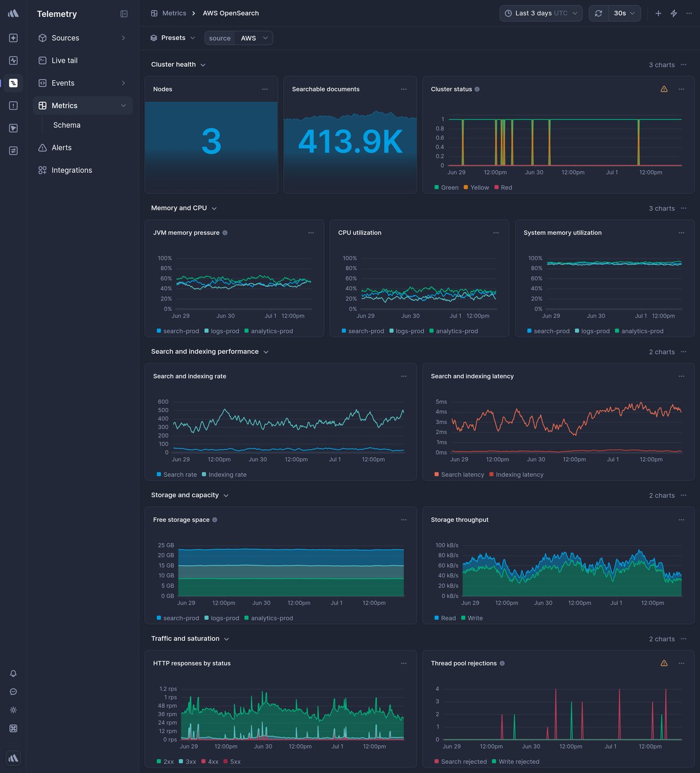Viewport: 700px width, 773px height.
Task: Click the Nodes count value 3
Action: (211, 142)
